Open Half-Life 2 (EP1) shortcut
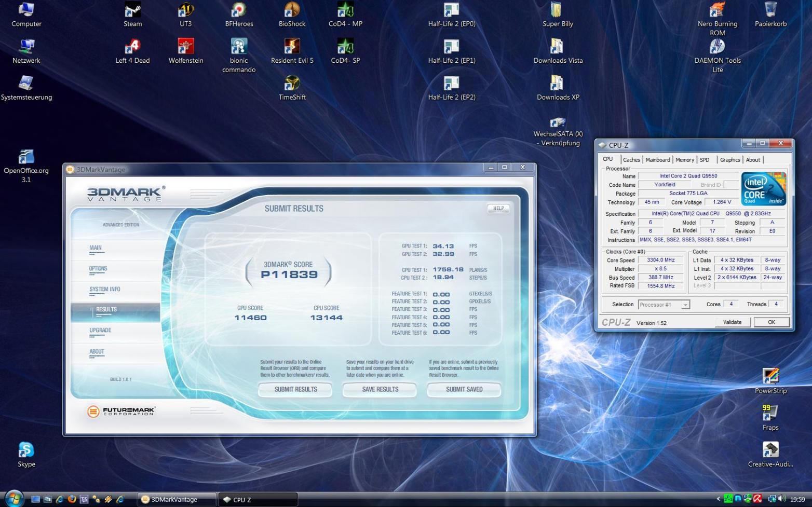 click(x=452, y=51)
